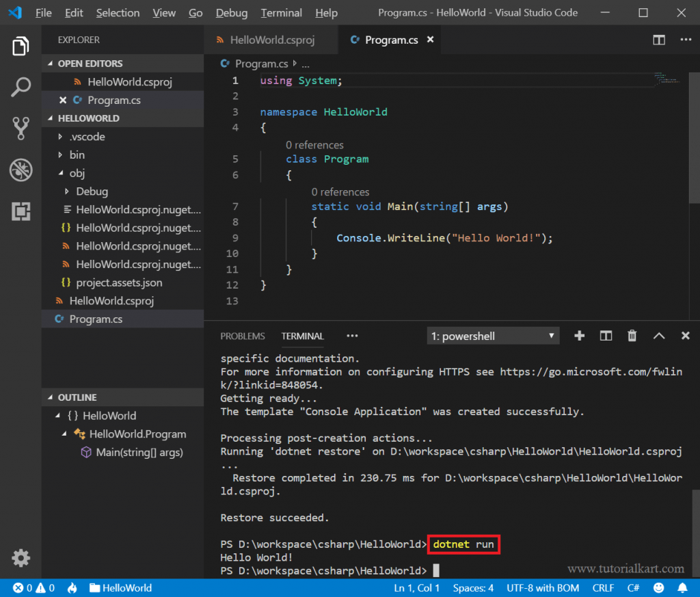Switch to the PROBLEMS tab
Screen dimensions: 700x597
coord(243,336)
